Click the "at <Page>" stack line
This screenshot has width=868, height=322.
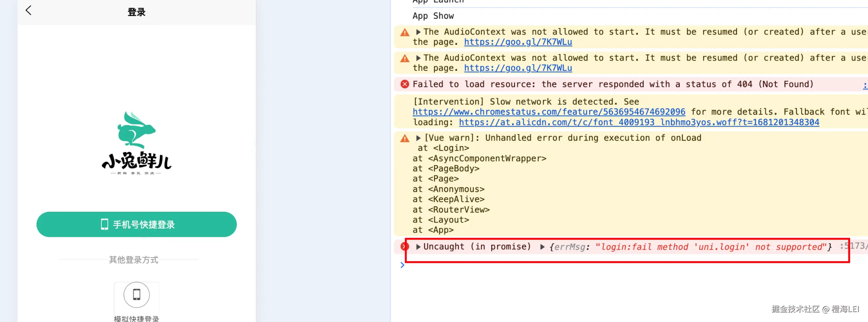(x=436, y=178)
